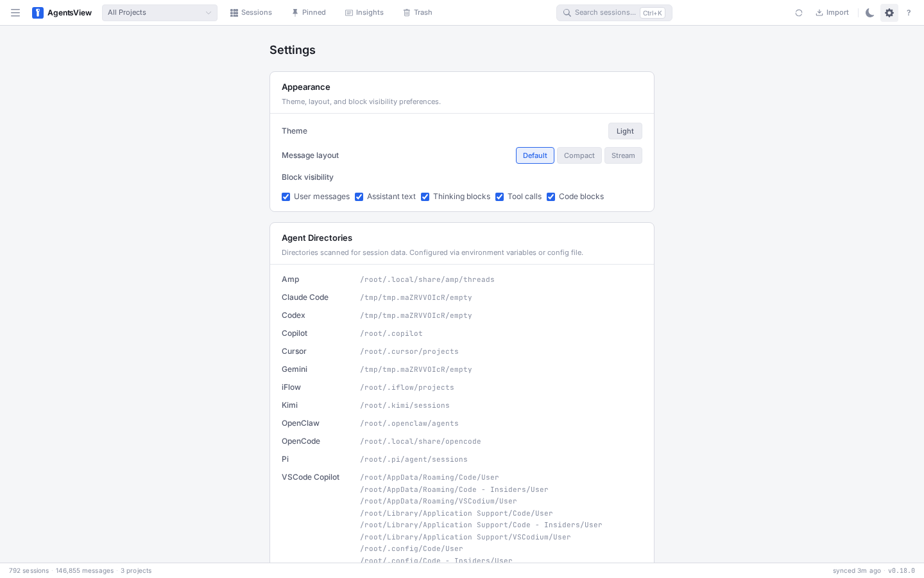Image resolution: width=924 pixels, height=578 pixels.
Task: Disable the Tool calls visibility checkbox
Action: point(499,197)
